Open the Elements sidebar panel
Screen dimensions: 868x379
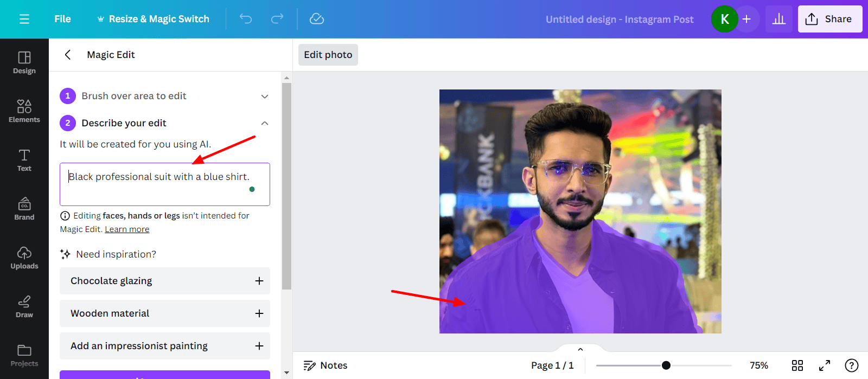(x=24, y=111)
